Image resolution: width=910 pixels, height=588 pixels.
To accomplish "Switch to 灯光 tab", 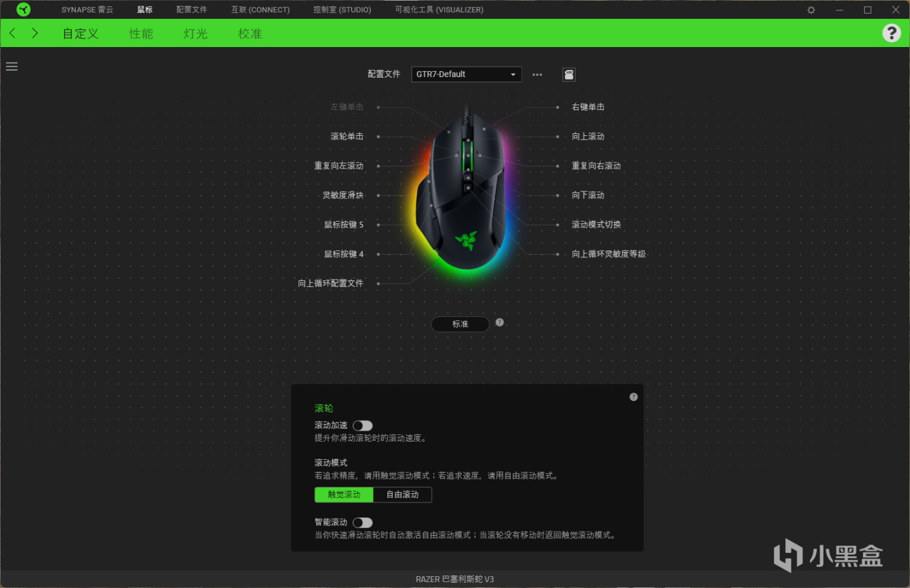I will tap(195, 34).
